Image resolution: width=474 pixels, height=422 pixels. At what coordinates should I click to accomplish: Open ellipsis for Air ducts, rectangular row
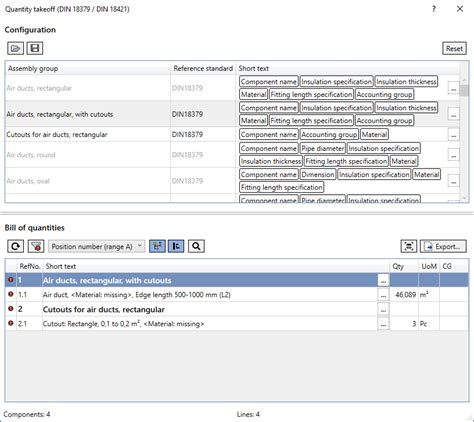pyautogui.click(x=453, y=88)
